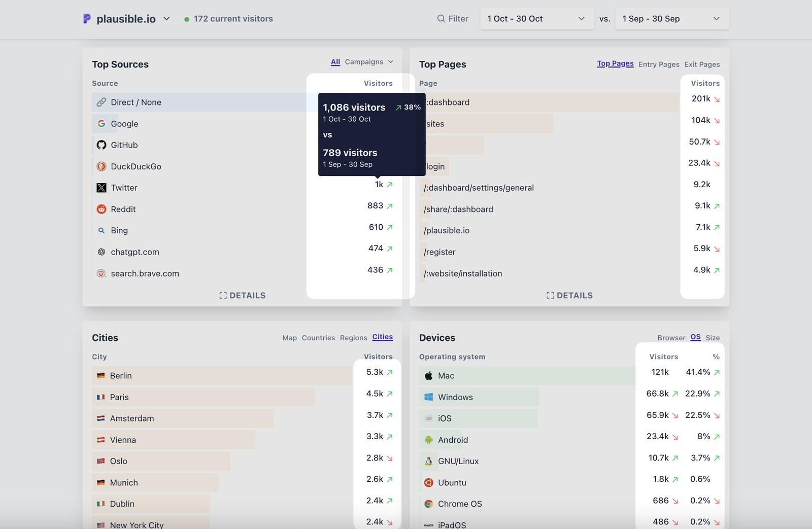Viewport: 812px width, 529px height.
Task: Click the Reddit source icon
Action: click(x=102, y=208)
